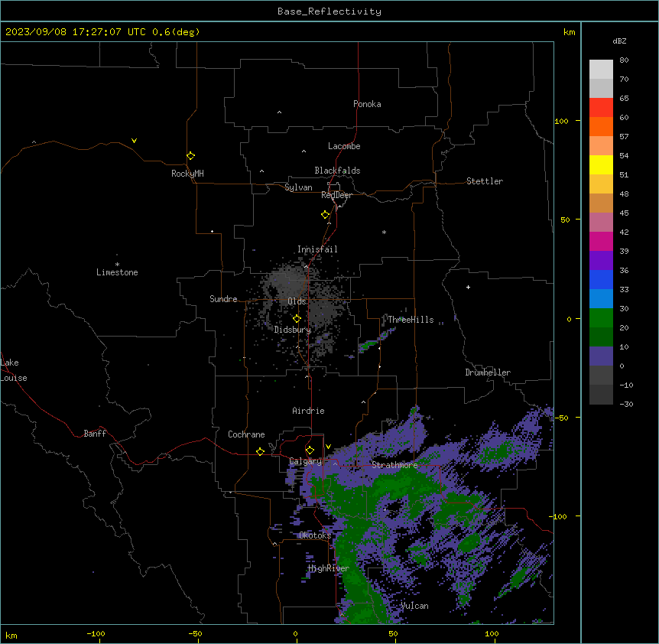Click the Vulcan city label

[x=414, y=606]
